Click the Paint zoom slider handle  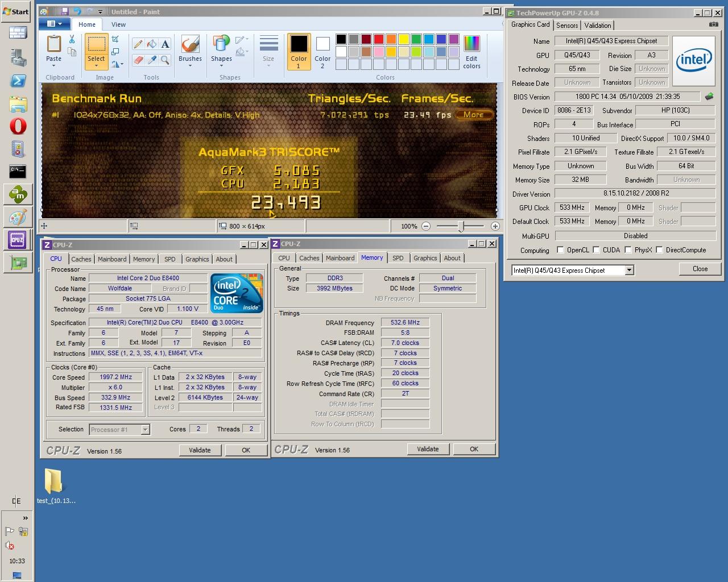point(461,226)
